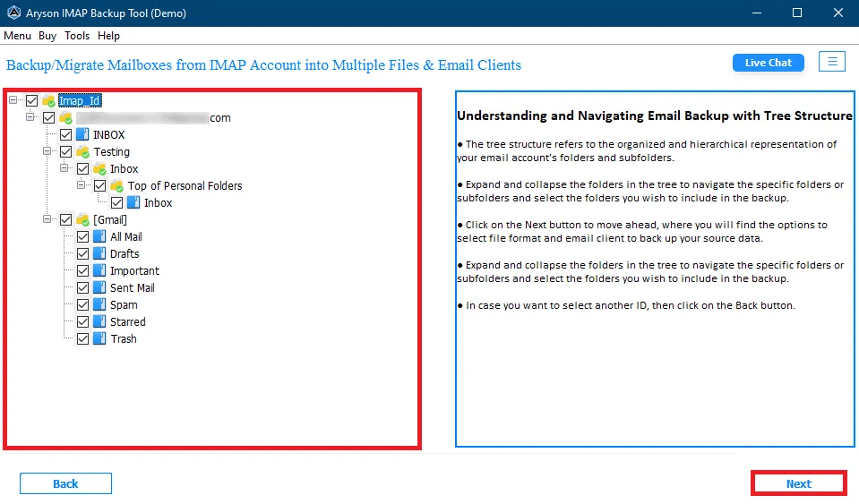This screenshot has height=504, width=859.
Task: Click the 'Understanding and Navigating' help heading
Action: coord(655,115)
